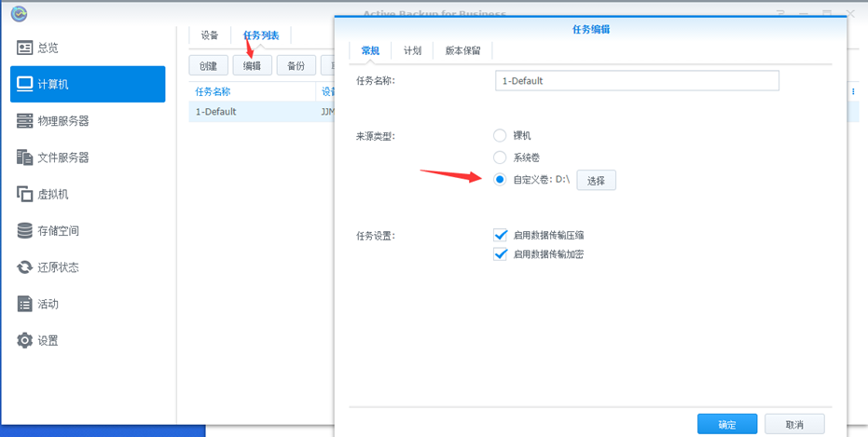
Task: Open the 文件服务器 file server icon
Action: coord(25,157)
